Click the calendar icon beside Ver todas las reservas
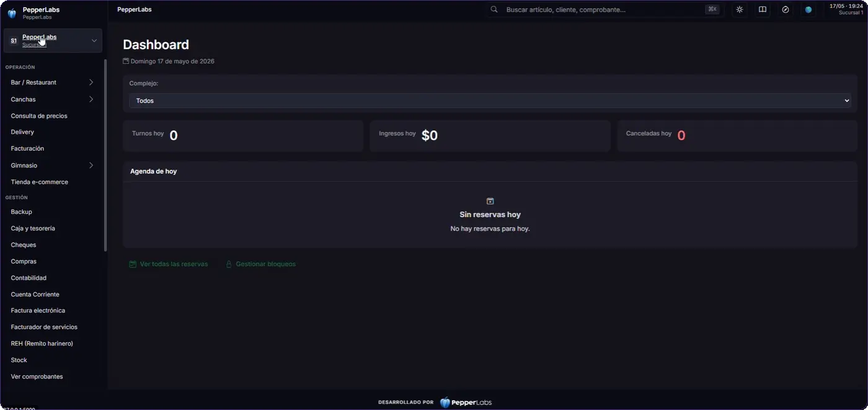Screen dimensions: 868x410 point(133,264)
